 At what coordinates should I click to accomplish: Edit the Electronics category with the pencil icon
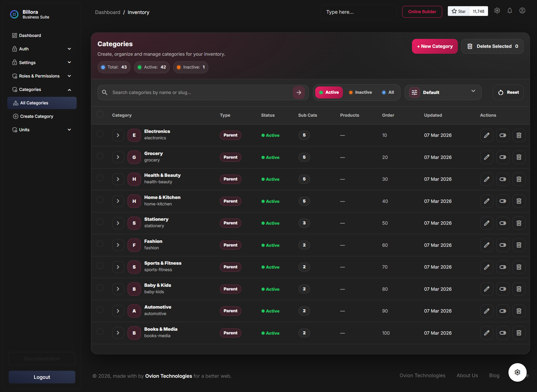click(487, 135)
